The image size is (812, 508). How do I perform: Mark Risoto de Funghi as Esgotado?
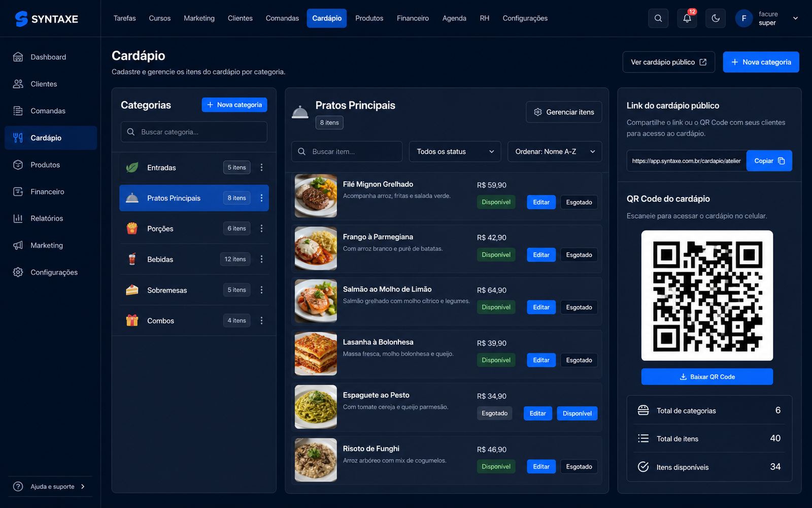579,467
